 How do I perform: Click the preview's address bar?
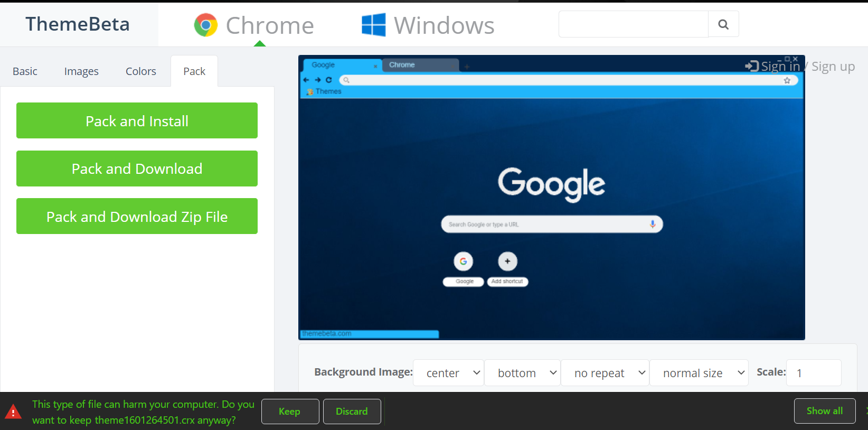(568, 80)
